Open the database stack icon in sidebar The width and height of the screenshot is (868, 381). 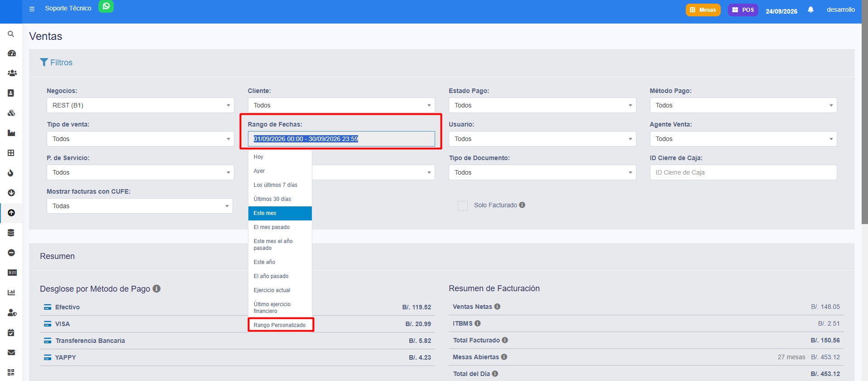click(11, 233)
